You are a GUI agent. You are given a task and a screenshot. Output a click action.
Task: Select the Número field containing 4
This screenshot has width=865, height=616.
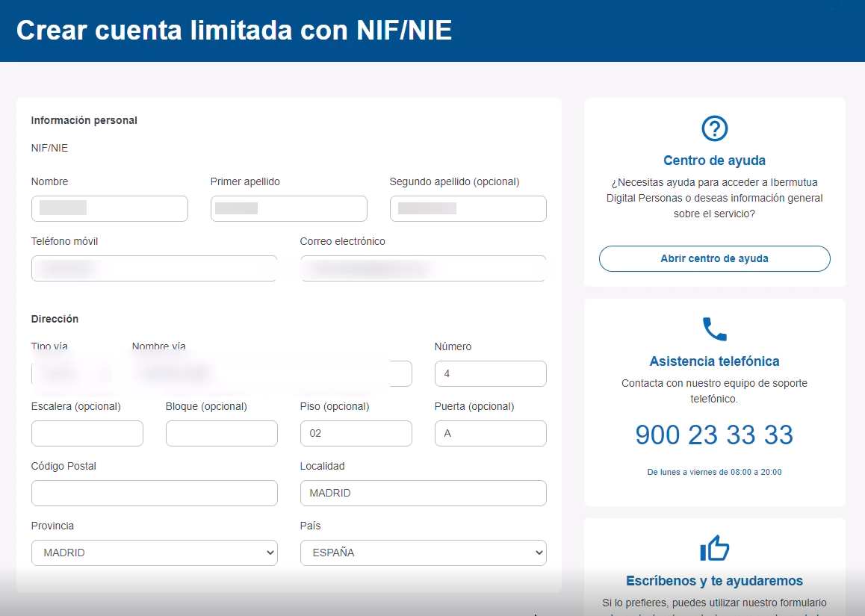tap(490, 374)
